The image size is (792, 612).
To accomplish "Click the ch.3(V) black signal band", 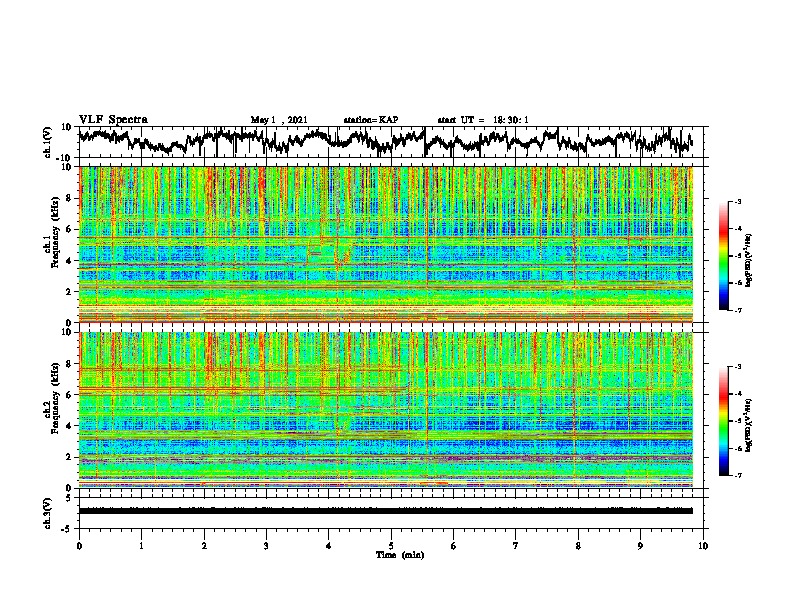I will pos(386,511).
